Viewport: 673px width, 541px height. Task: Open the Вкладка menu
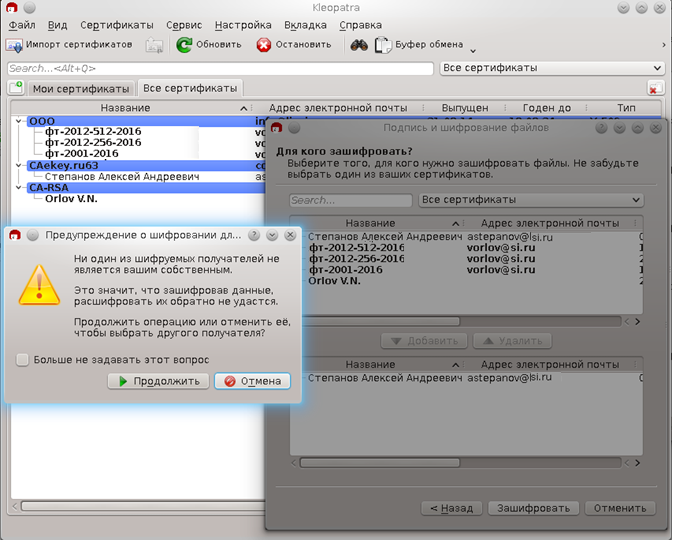[x=305, y=25]
